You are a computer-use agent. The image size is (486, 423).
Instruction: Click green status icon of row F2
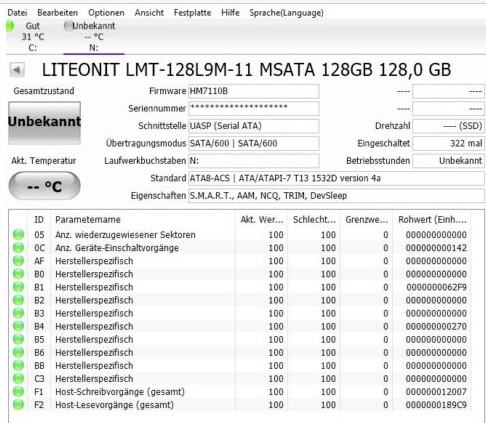pyautogui.click(x=18, y=405)
